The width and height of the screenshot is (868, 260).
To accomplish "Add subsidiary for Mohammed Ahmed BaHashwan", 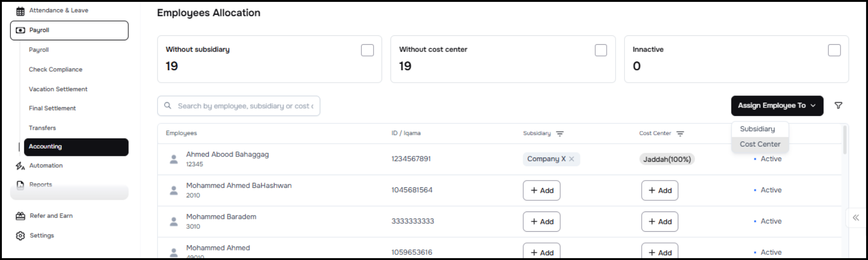I will (541, 190).
